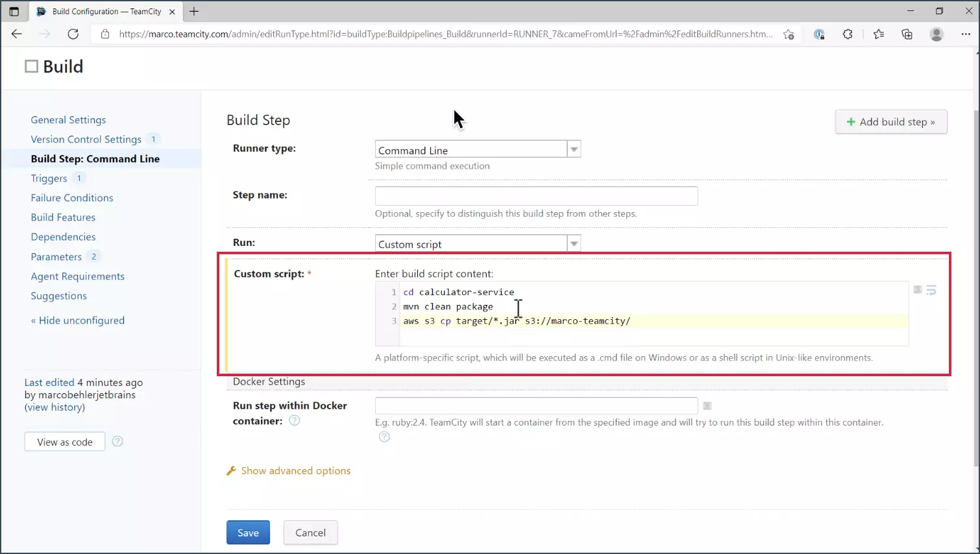Click the help icon below Docker hint text
The width and height of the screenshot is (980, 554).
[x=384, y=437]
